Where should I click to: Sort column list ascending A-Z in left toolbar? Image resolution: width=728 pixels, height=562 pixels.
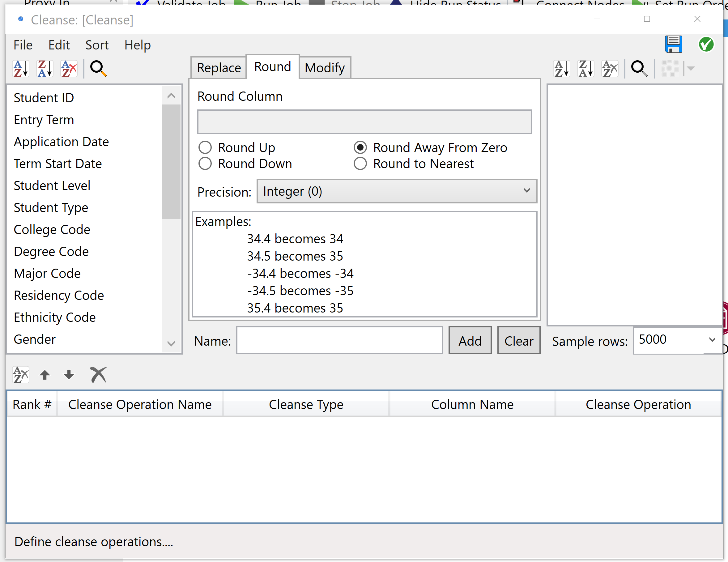coord(21,69)
